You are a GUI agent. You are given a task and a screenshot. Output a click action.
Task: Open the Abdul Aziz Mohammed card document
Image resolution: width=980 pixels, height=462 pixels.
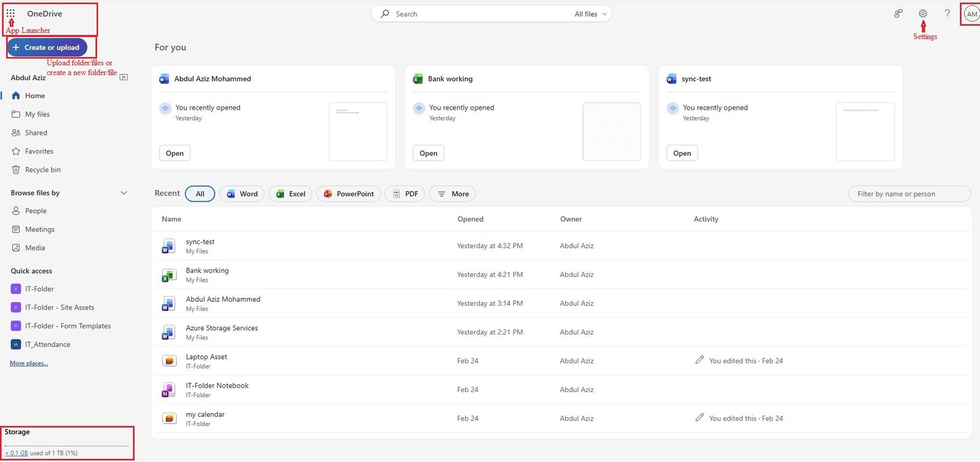175,153
